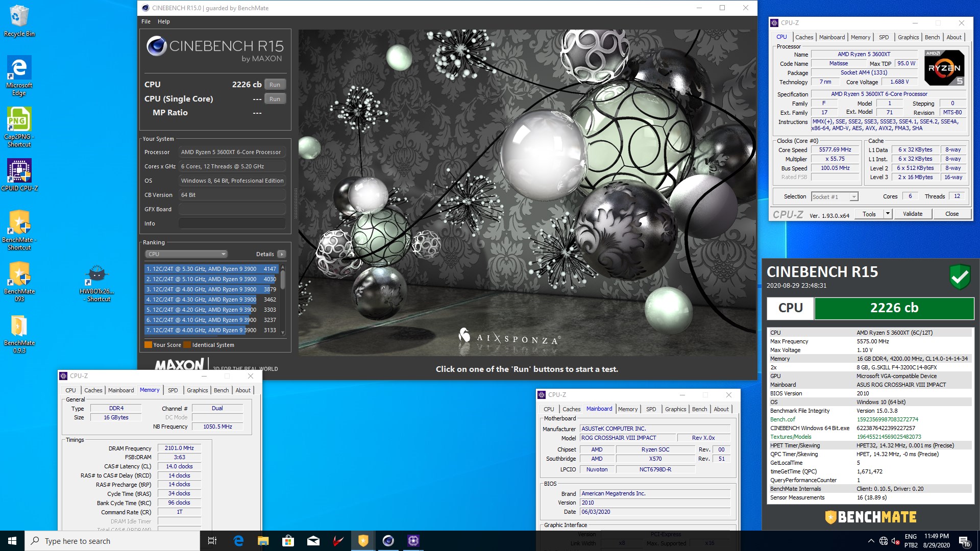
Task: Open the Tools dropdown arrow in CPU-Z
Action: [888, 214]
